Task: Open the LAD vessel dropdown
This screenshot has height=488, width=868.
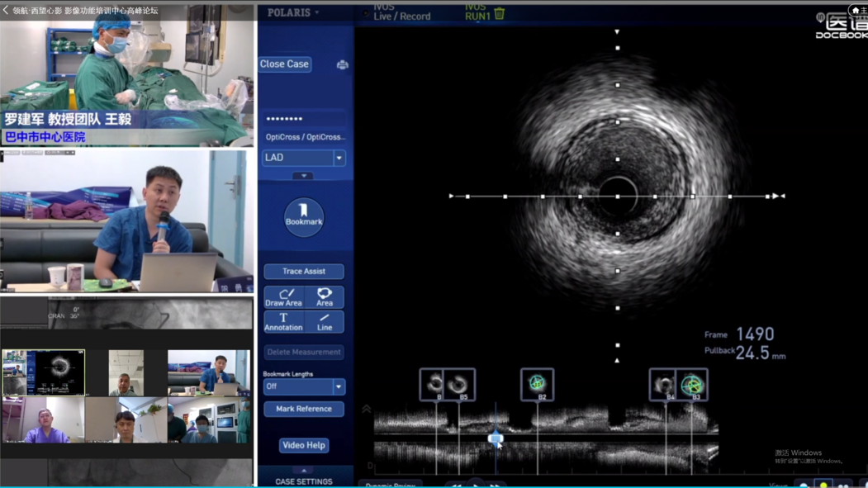Action: (304, 157)
